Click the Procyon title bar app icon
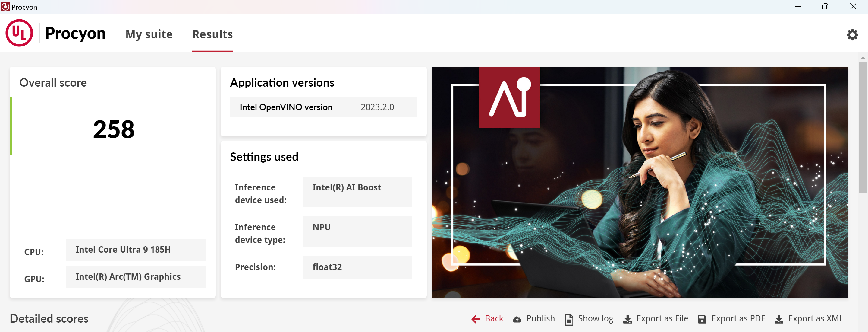868x332 pixels. (5, 7)
